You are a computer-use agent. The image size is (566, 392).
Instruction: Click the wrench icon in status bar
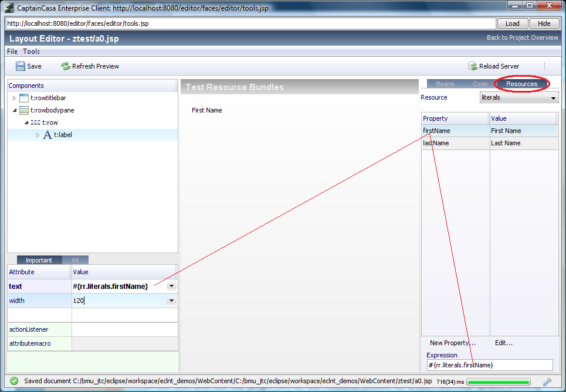tap(547, 381)
